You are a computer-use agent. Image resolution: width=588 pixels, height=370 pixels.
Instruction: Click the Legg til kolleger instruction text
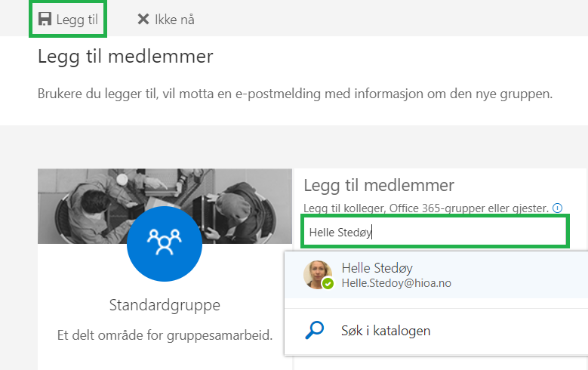click(x=426, y=208)
